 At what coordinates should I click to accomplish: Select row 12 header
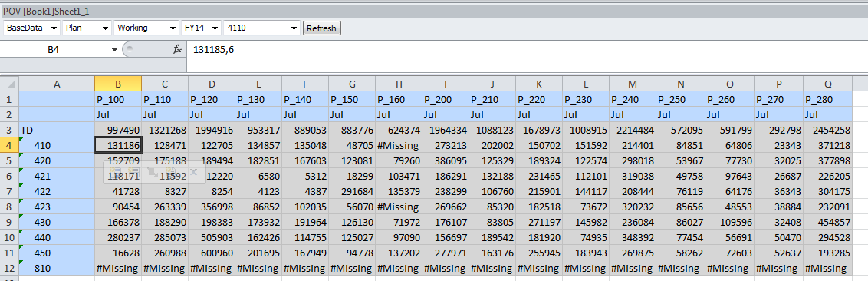coord(9,268)
